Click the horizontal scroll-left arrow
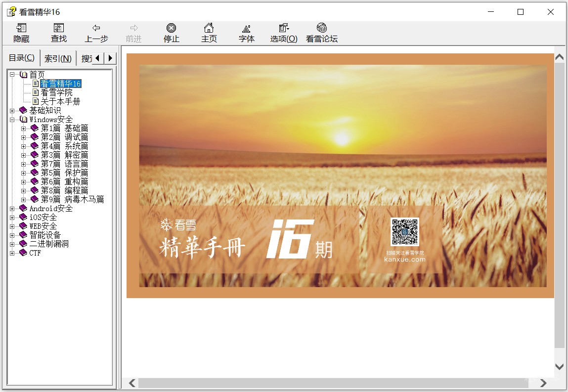 click(x=132, y=383)
